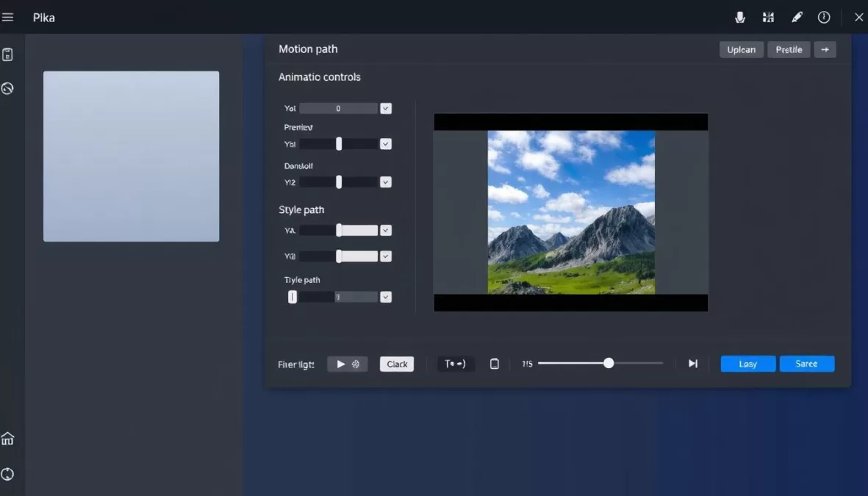Screen dimensions: 868x496
Task: Activate the microphone icon in the top bar
Action: tap(740, 17)
